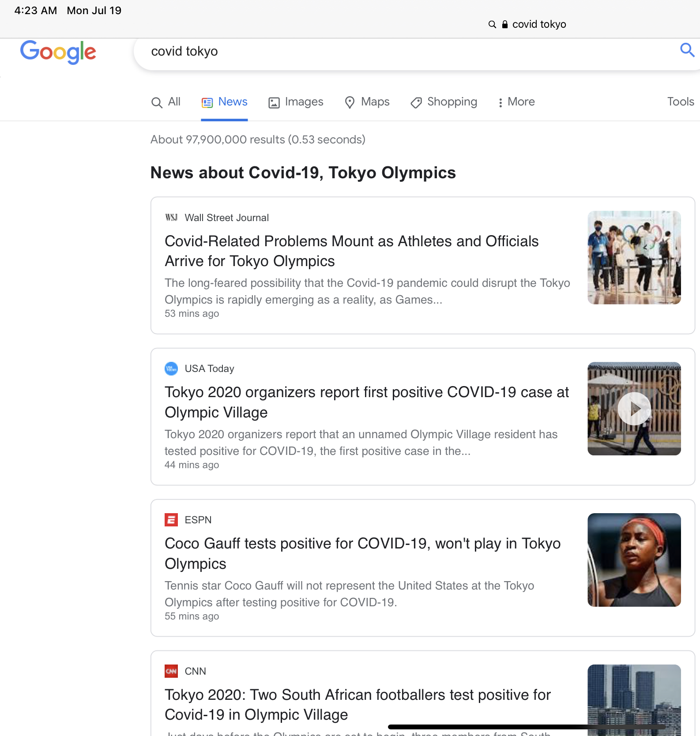
Task: Tap the address bar search icon
Action: click(x=492, y=24)
